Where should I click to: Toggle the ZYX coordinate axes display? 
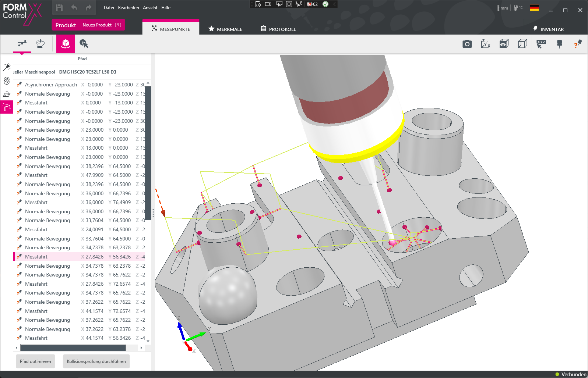(x=485, y=44)
